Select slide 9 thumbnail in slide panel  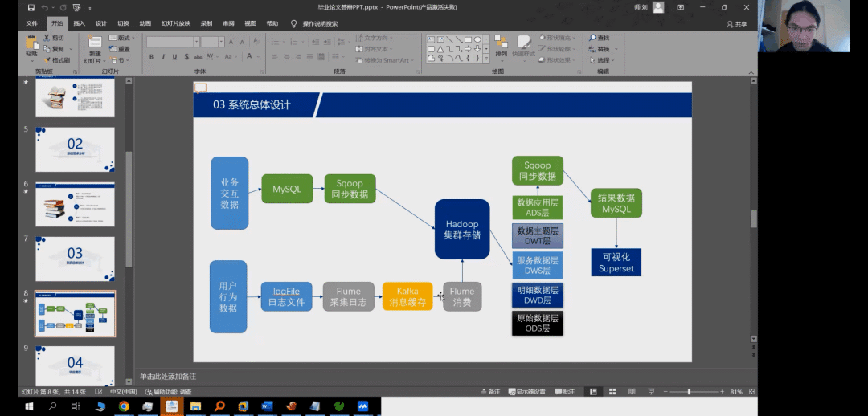[x=75, y=364]
